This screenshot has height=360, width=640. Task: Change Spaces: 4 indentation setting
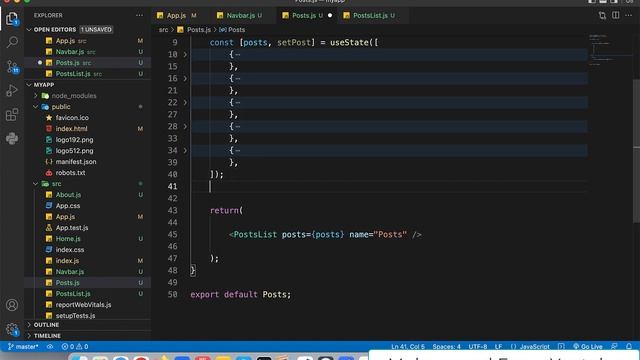[x=446, y=347]
